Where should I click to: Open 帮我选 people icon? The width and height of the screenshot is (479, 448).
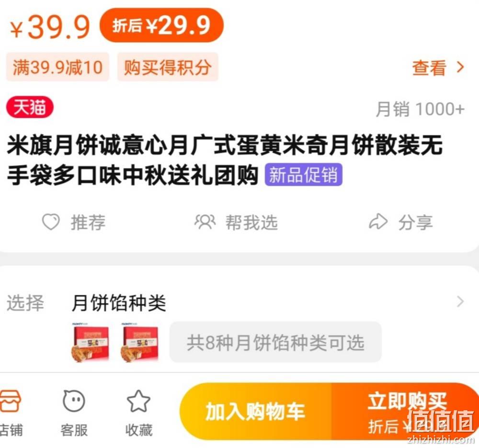205,222
